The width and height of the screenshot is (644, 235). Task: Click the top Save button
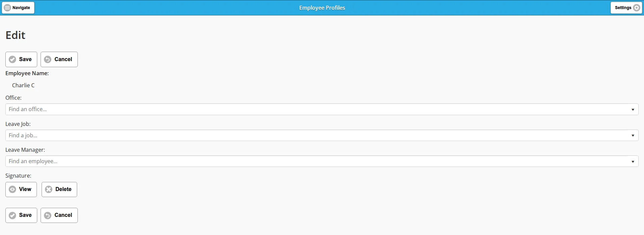click(x=21, y=59)
